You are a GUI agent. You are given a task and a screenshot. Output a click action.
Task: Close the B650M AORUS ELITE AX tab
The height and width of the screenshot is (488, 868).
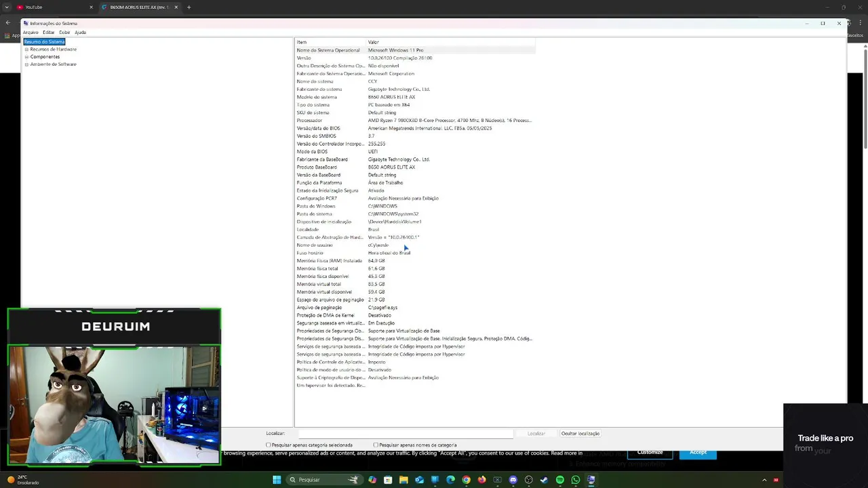tap(176, 7)
